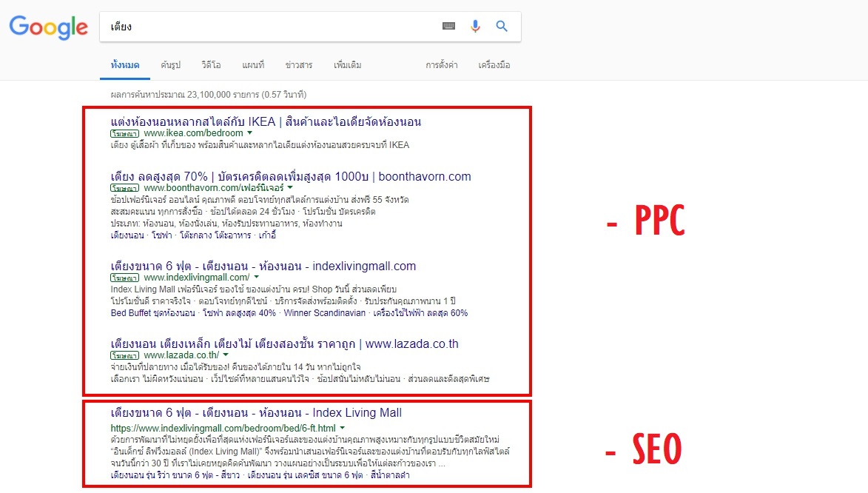868x493 pixels.
Task: Click the green URL www.ikea.com/bedroom
Action: pyautogui.click(x=194, y=133)
